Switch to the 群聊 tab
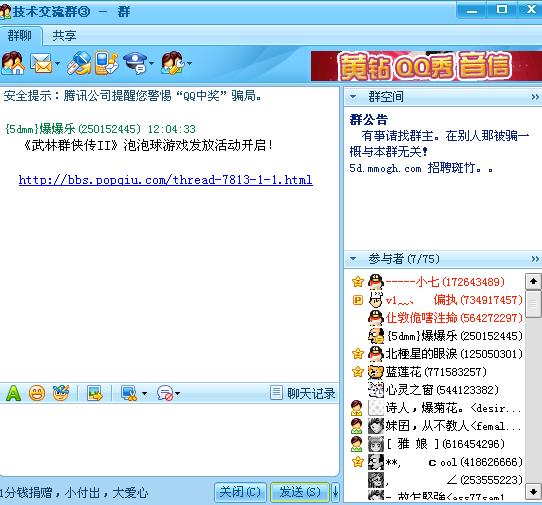The height and width of the screenshot is (505, 542). point(20,36)
